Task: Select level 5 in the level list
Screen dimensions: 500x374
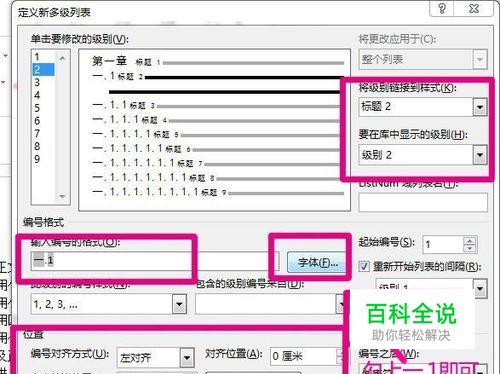Action: [37, 108]
